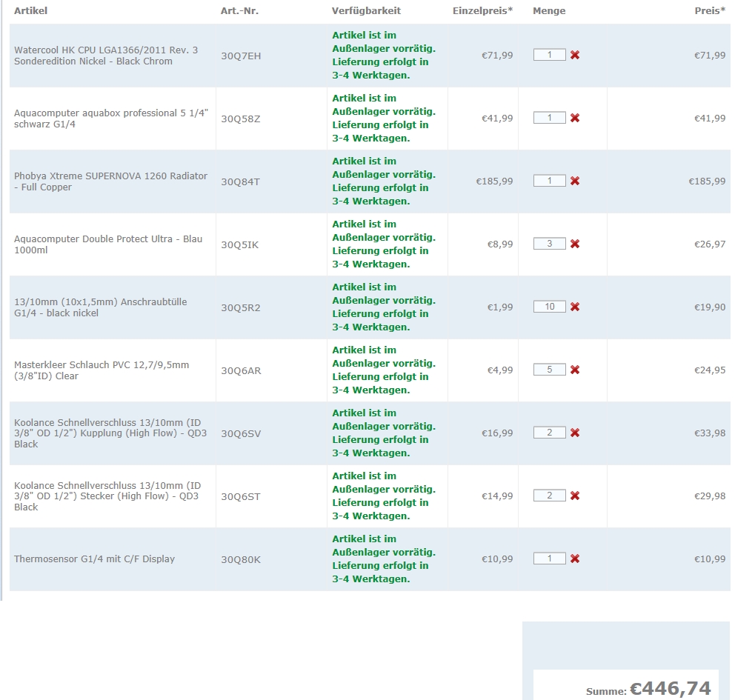The width and height of the screenshot is (735, 700).
Task: Select unit price €8,99
Action: coord(500,244)
